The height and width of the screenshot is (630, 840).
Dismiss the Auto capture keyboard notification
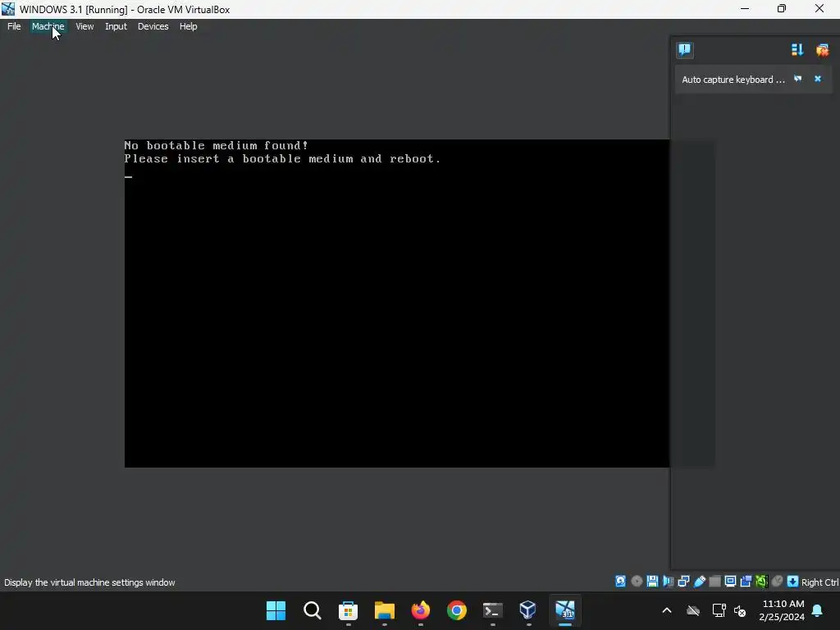tap(818, 79)
